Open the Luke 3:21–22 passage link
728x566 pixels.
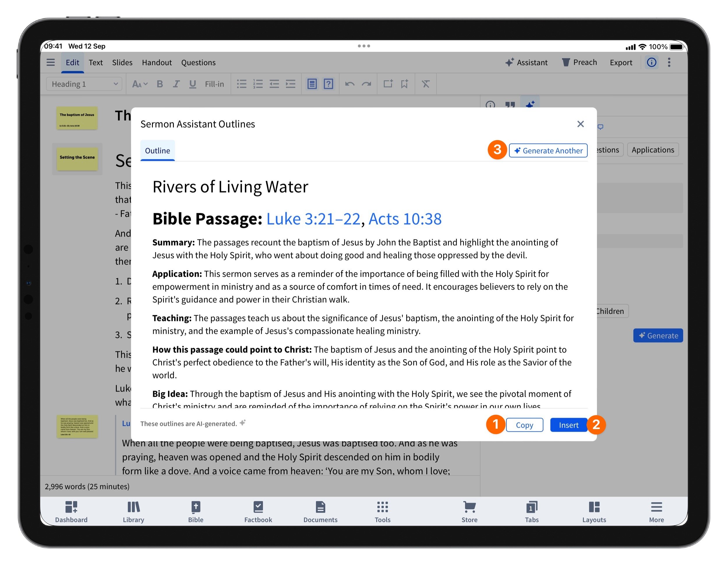(313, 219)
